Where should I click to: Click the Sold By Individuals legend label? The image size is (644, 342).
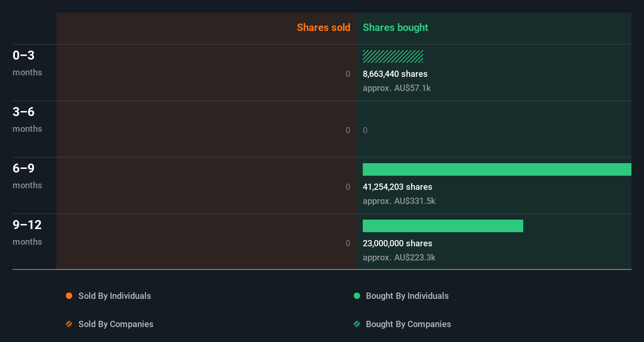(115, 296)
